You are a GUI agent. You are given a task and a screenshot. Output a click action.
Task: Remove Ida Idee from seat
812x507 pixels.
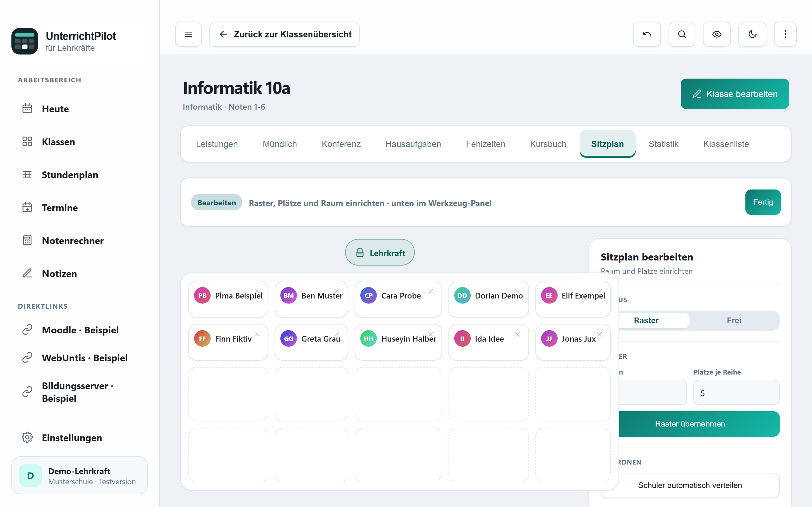point(517,334)
